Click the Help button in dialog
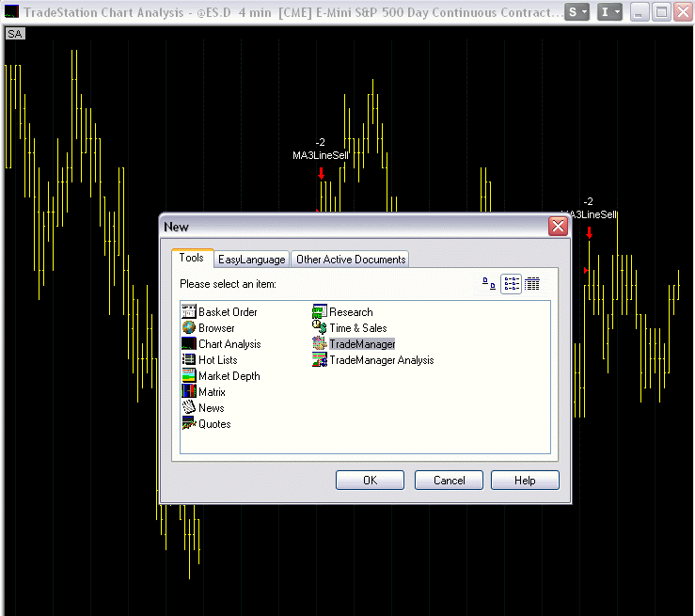 pos(525,481)
